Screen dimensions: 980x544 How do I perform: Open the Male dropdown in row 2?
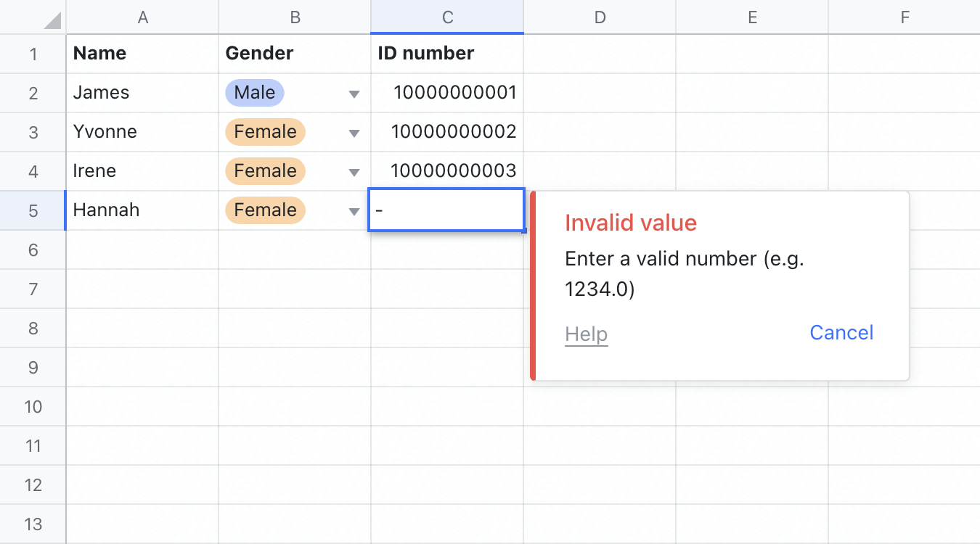click(x=354, y=92)
